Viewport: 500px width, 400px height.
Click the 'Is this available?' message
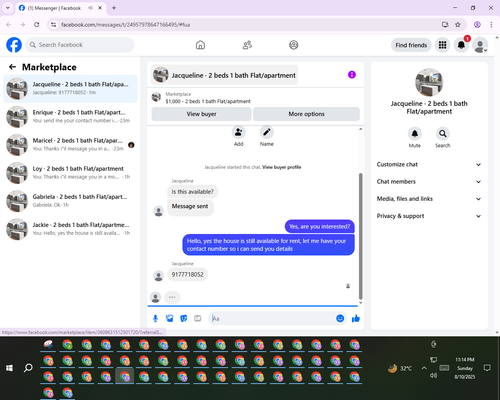tap(192, 192)
